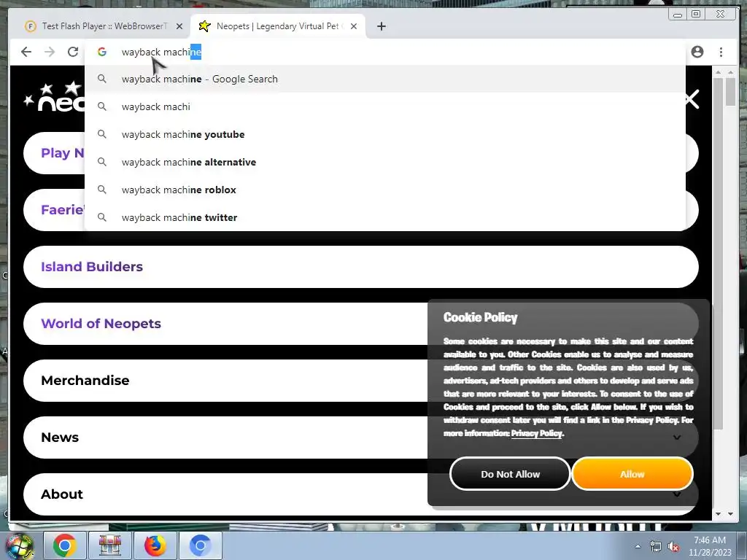Choose suggestion wayback machi
The height and width of the screenshot is (560, 747).
(385, 106)
